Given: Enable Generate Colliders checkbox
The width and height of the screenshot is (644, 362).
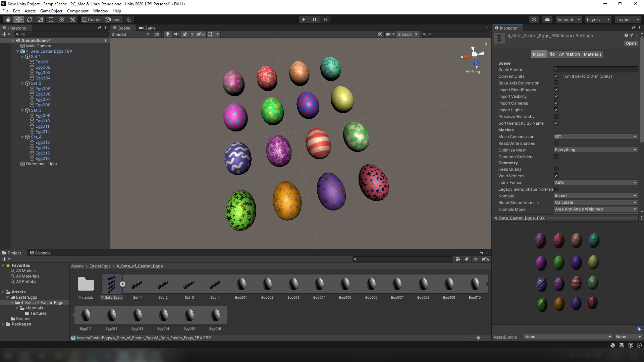Looking at the screenshot, I should pyautogui.click(x=556, y=157).
